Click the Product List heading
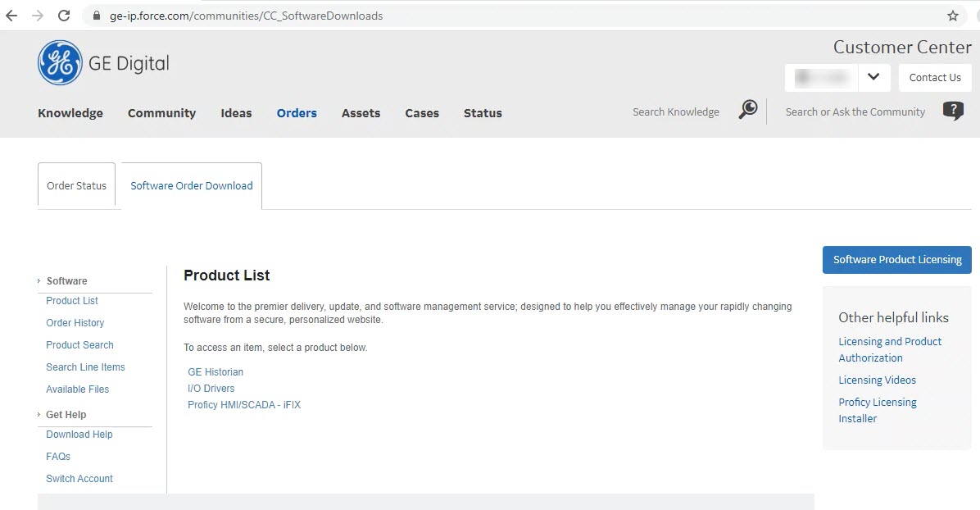Image resolution: width=980 pixels, height=510 pixels. [227, 275]
